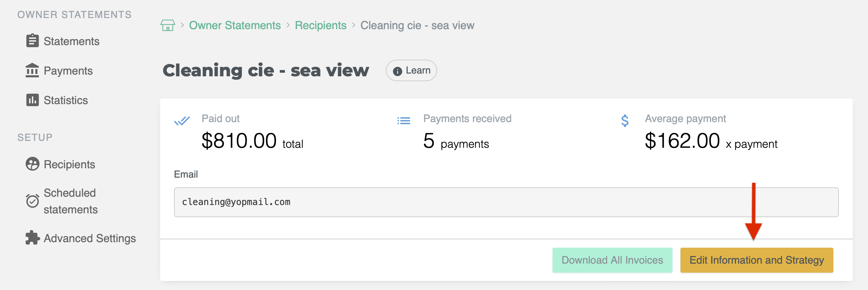The image size is (868, 290).
Task: Click the Payments bank icon
Action: click(x=32, y=70)
